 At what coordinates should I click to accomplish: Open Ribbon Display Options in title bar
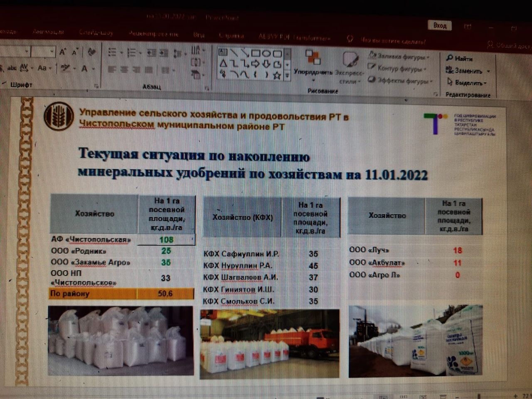468,27
